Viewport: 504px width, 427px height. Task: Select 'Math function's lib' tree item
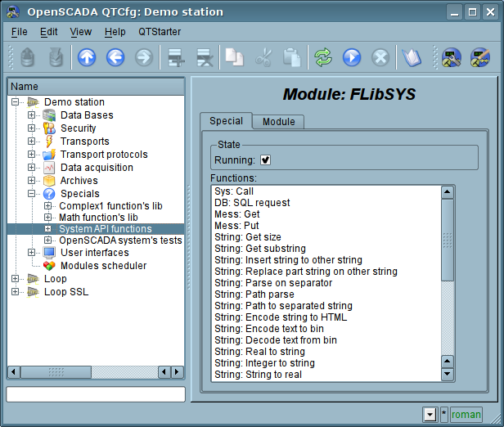98,218
